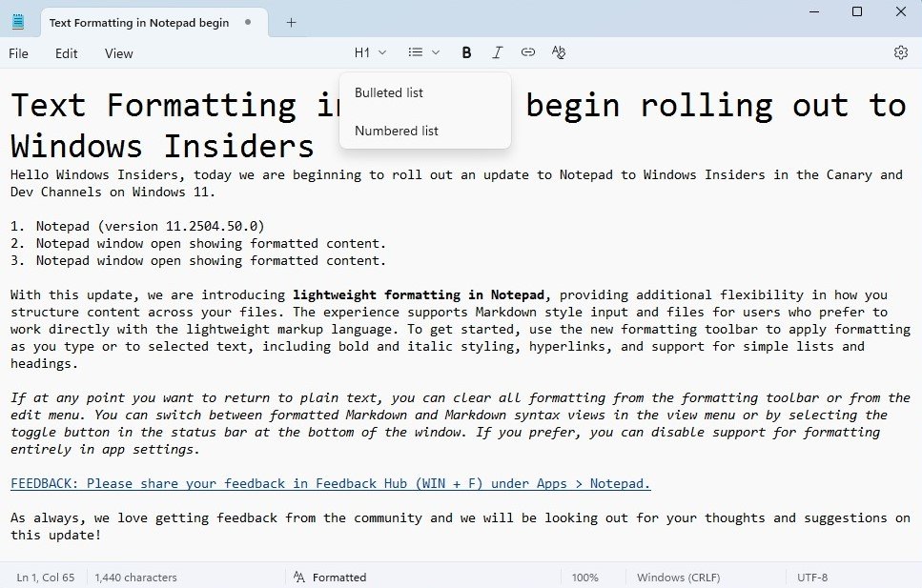Toggle Formatted view in status bar

[x=329, y=578]
